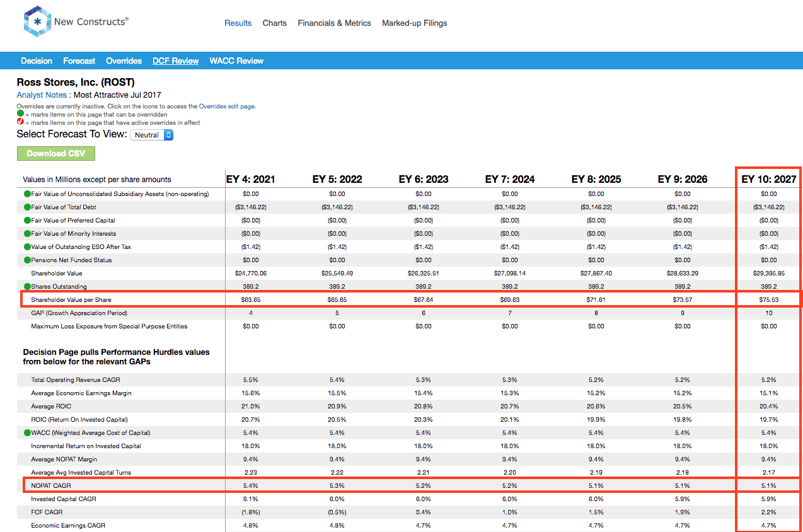This screenshot has height=532, width=803.
Task: Click override icon for WACC row
Action: click(x=27, y=432)
